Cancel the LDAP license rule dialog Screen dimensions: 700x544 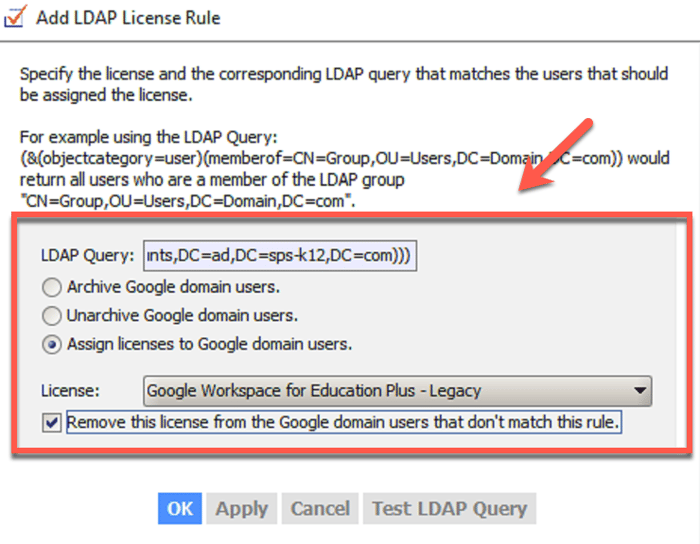click(x=319, y=509)
